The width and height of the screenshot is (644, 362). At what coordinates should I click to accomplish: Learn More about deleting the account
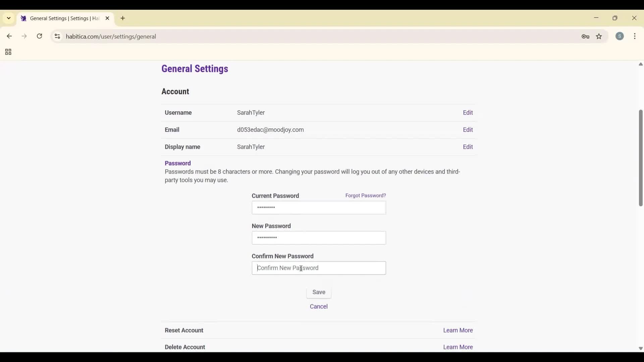tap(458, 347)
